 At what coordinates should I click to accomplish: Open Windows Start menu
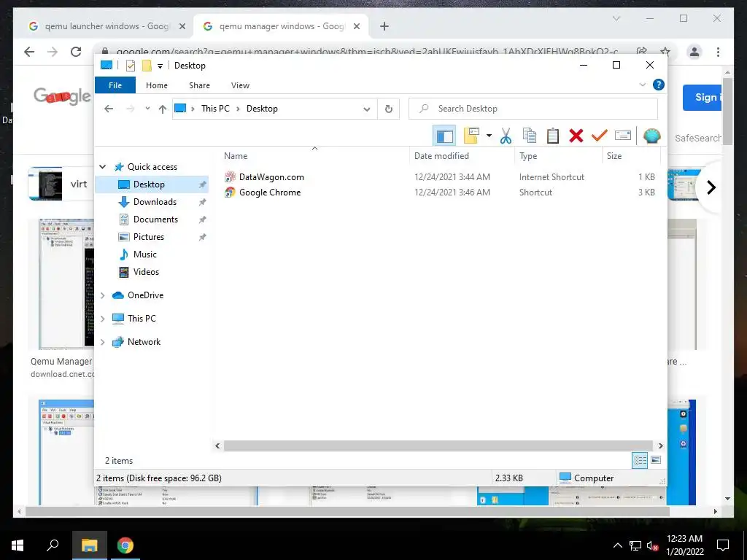tap(18, 545)
